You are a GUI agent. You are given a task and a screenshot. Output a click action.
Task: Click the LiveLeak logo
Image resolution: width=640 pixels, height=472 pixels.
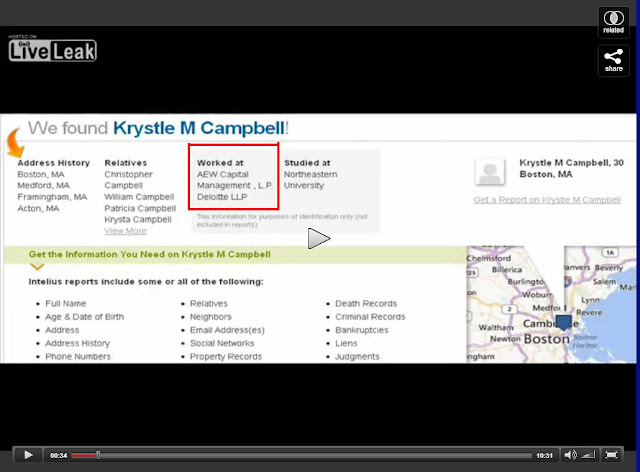(x=53, y=50)
